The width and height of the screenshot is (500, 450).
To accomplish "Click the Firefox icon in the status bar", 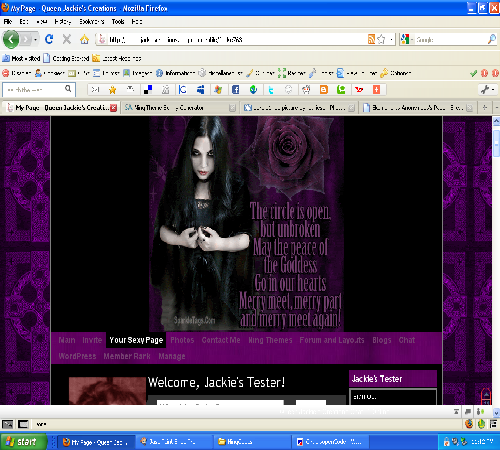I will click(469, 424).
